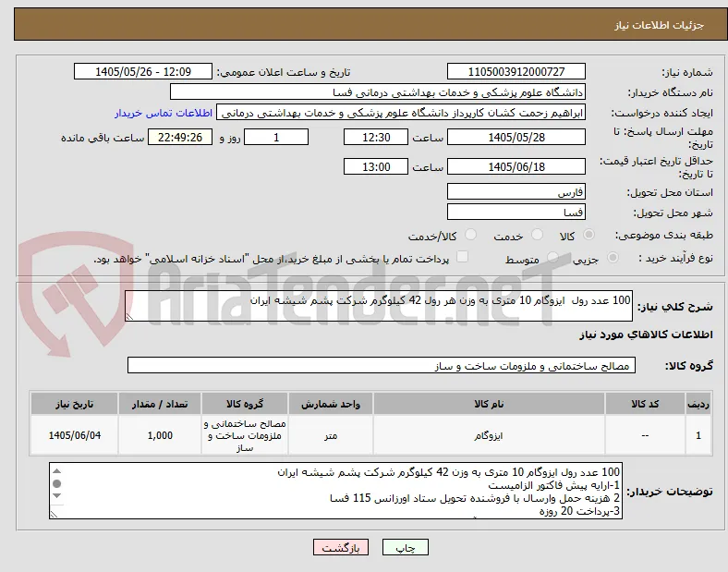Click the شماره نیاز number field

[516, 71]
